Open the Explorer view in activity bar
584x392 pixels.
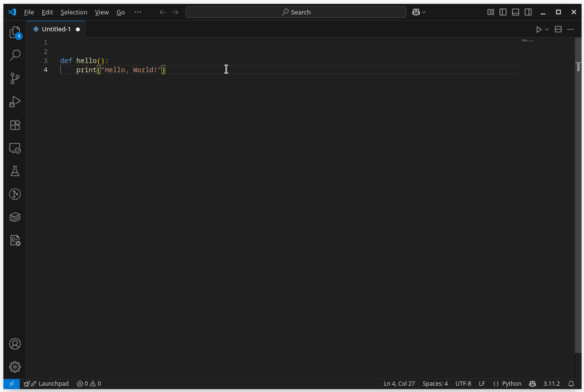15,33
